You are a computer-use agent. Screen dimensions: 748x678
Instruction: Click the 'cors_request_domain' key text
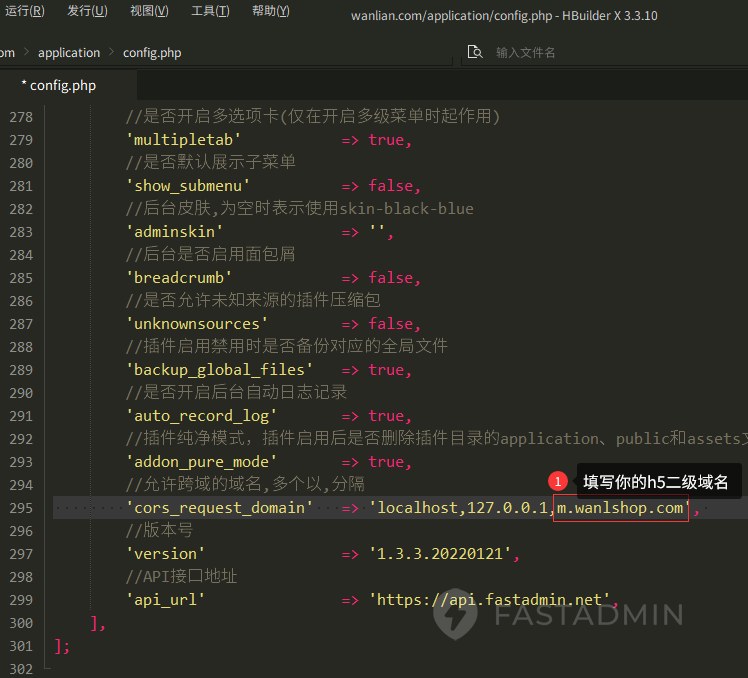(x=219, y=508)
